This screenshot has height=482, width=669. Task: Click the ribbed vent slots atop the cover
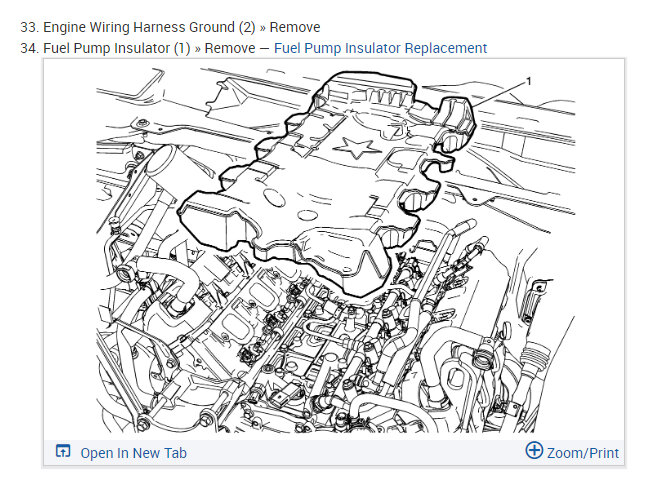[387, 97]
